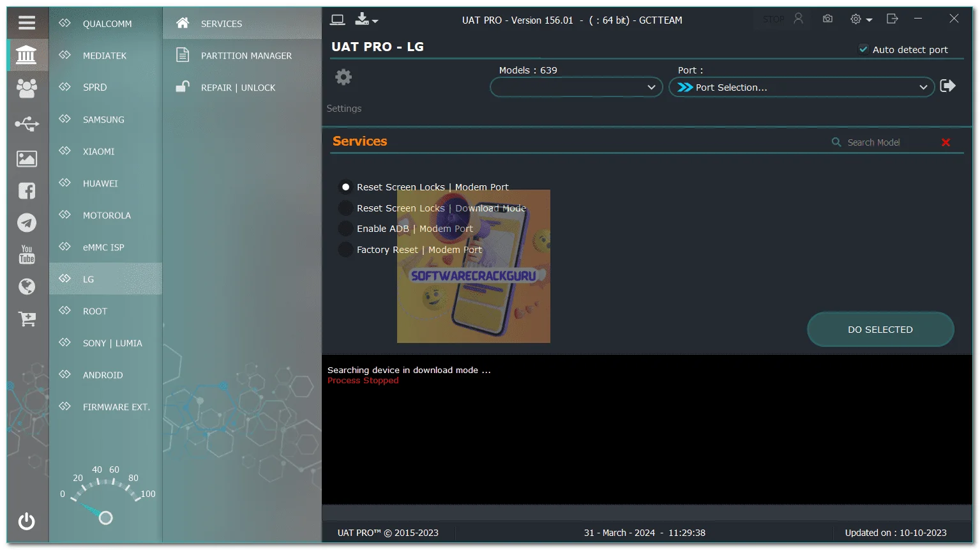Click the USB connection sidebar icon

tap(27, 123)
